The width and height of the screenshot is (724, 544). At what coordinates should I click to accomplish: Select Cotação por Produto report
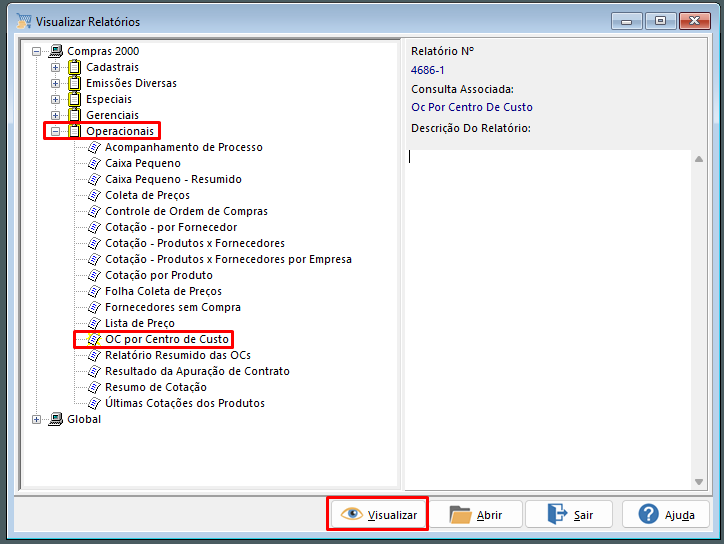click(x=159, y=275)
